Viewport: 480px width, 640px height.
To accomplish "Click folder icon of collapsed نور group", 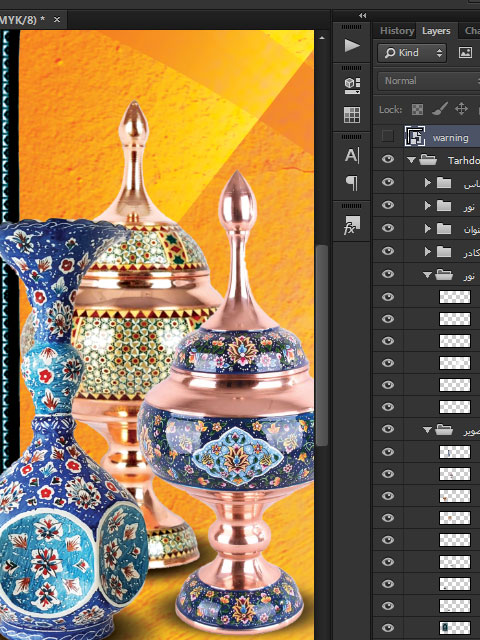I will [444, 205].
